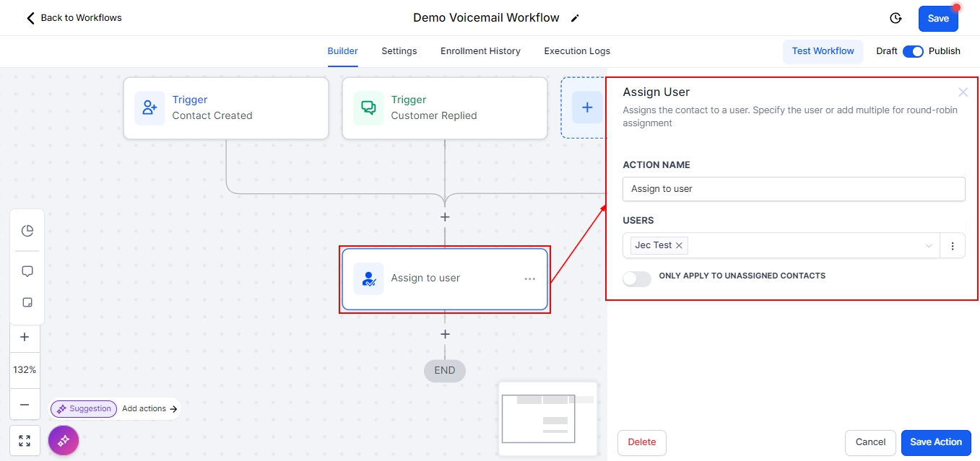Image resolution: width=980 pixels, height=461 pixels.
Task: Remove Jec Test from users
Action: click(x=679, y=245)
